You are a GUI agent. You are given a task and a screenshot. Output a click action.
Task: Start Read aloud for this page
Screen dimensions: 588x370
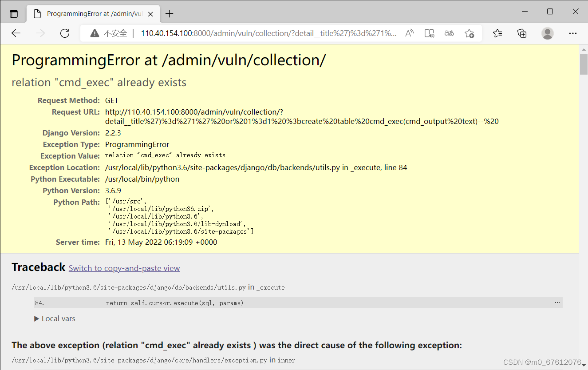coord(409,33)
